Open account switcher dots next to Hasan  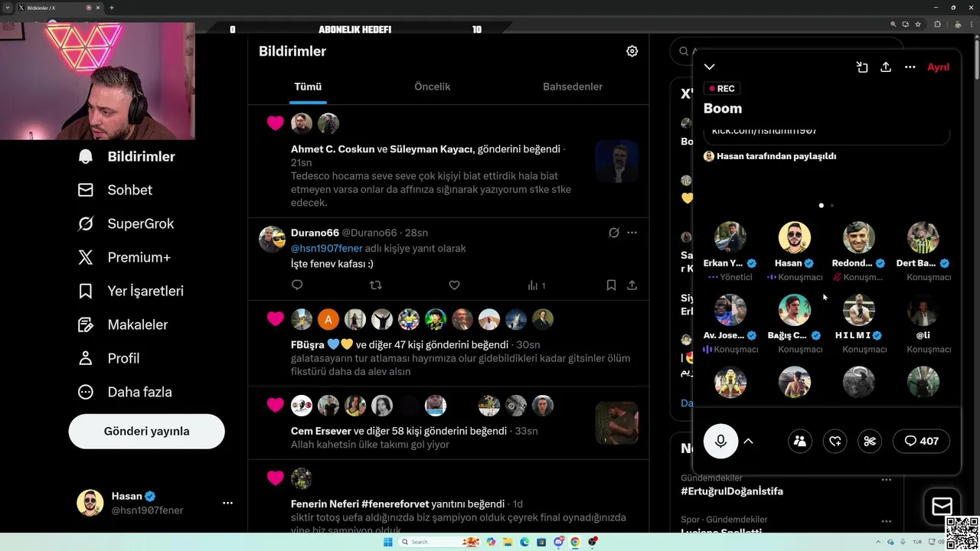pos(227,503)
